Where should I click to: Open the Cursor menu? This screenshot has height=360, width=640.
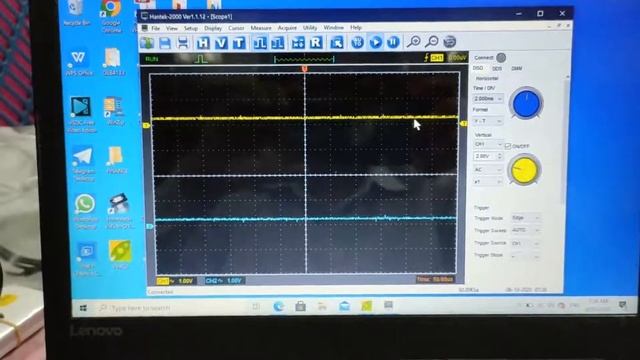(236, 28)
